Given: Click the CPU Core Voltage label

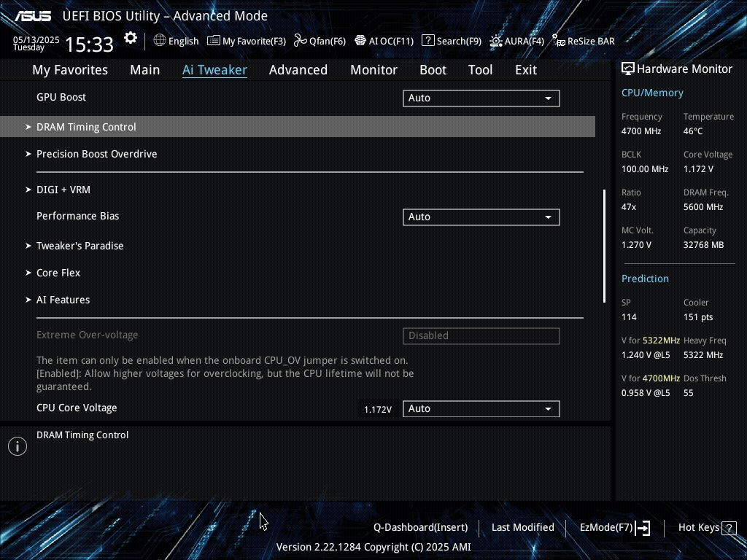Looking at the screenshot, I should [x=77, y=408].
